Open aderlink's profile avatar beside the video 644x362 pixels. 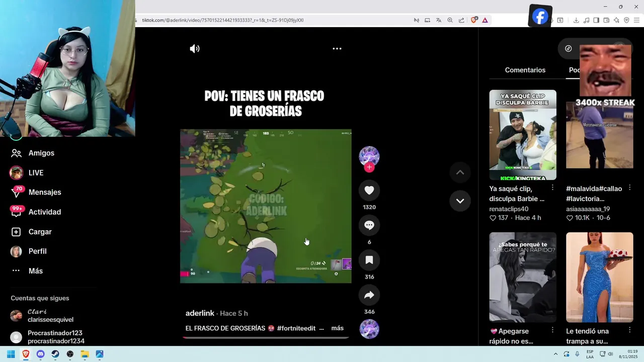[369, 156]
